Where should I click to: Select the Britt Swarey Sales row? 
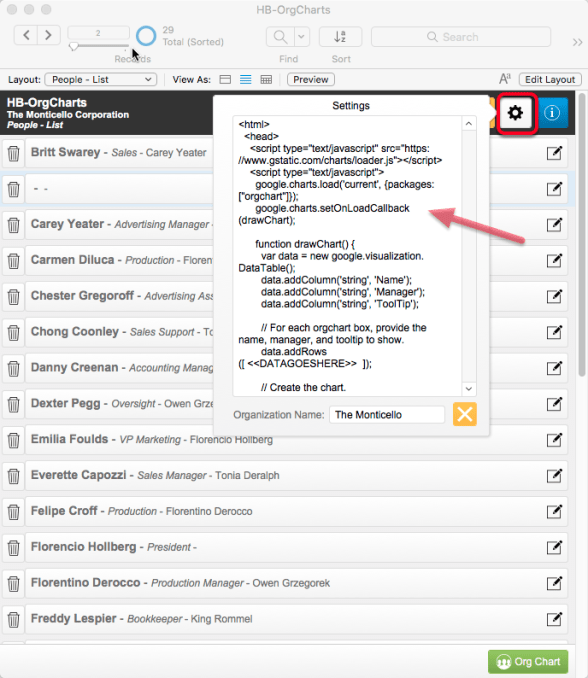pyautogui.click(x=296, y=153)
